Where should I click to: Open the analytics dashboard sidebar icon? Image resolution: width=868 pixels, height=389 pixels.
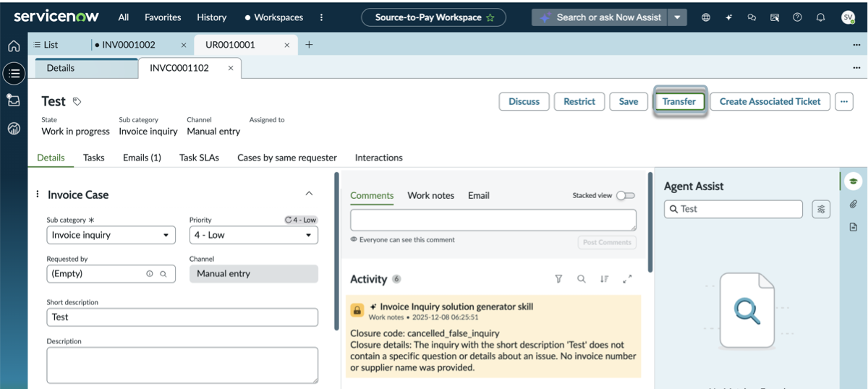pyautogui.click(x=14, y=129)
